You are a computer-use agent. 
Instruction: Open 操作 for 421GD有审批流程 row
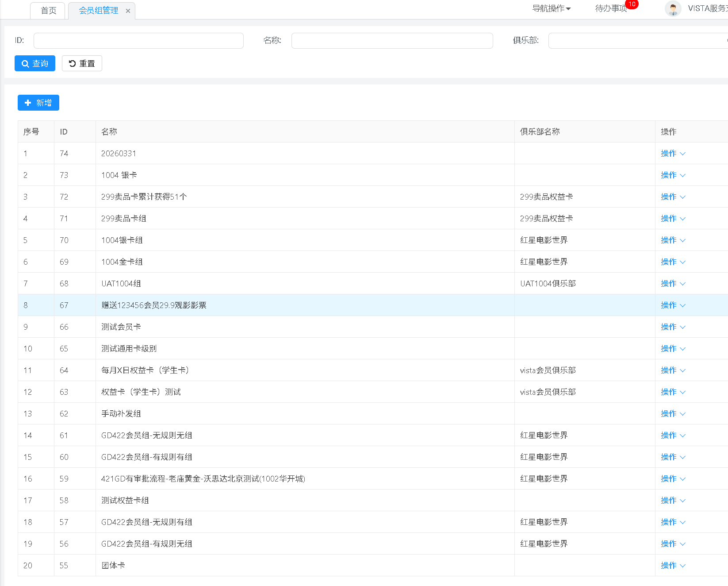click(673, 479)
